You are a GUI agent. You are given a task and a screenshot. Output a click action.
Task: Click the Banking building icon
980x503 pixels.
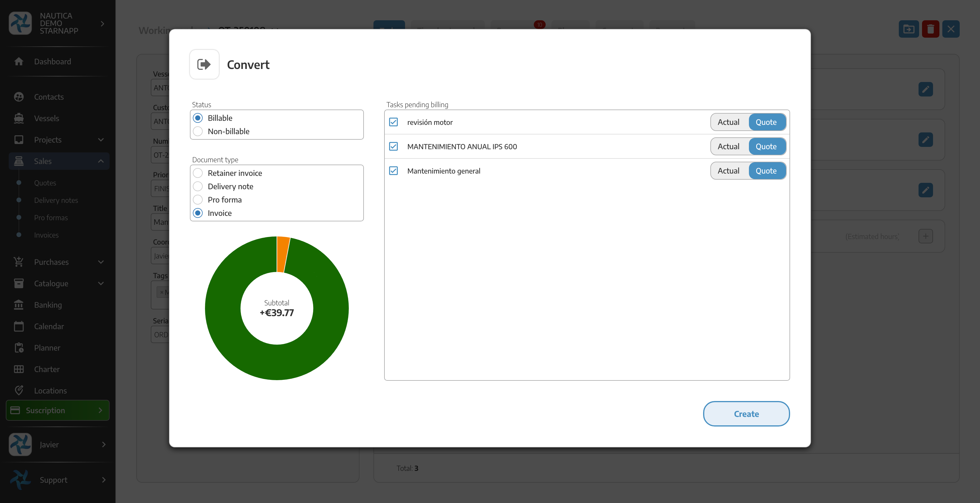click(19, 305)
